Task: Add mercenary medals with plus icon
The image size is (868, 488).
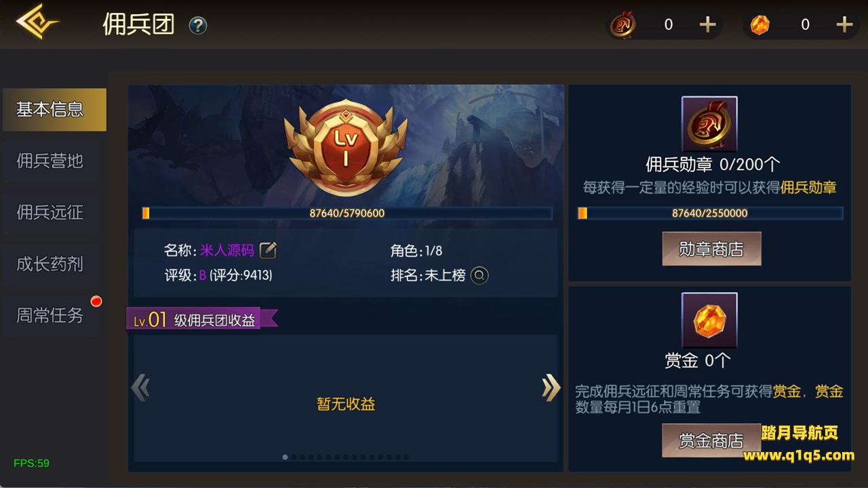Action: (x=707, y=25)
